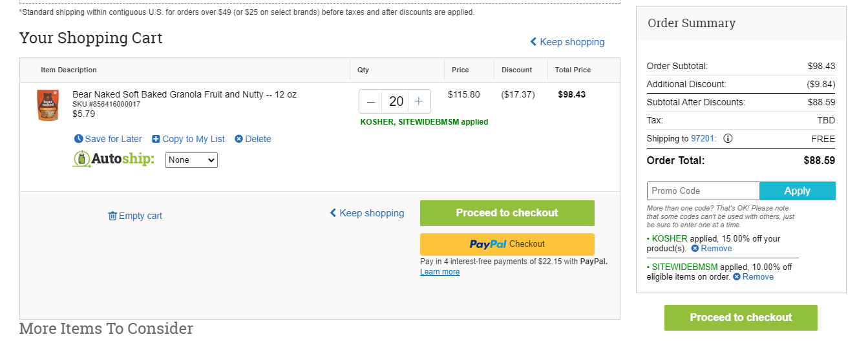Click the Save for Later clock icon
This screenshot has height=341, width=868.
click(79, 139)
